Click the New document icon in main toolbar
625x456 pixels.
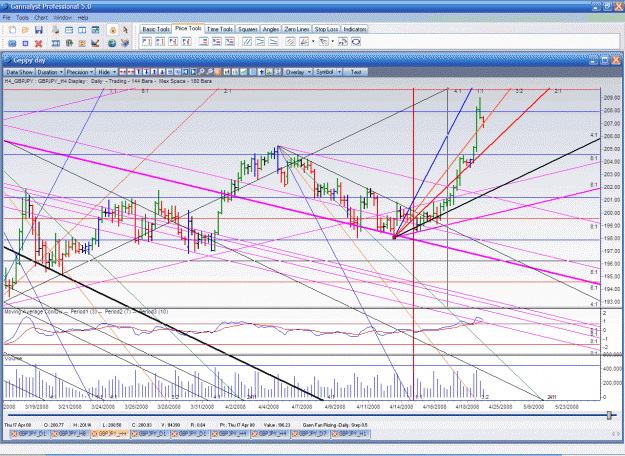[x=12, y=30]
